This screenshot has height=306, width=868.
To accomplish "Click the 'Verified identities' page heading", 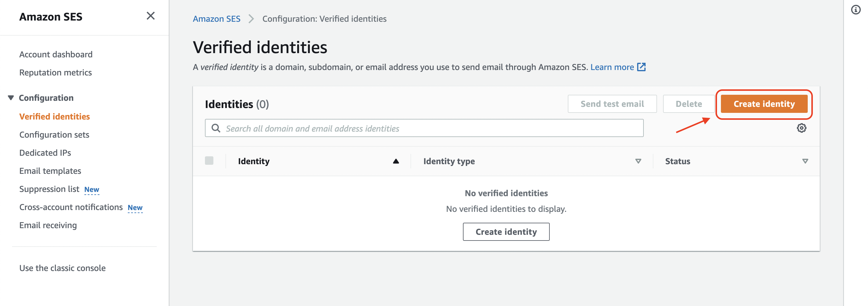I will coord(260,47).
